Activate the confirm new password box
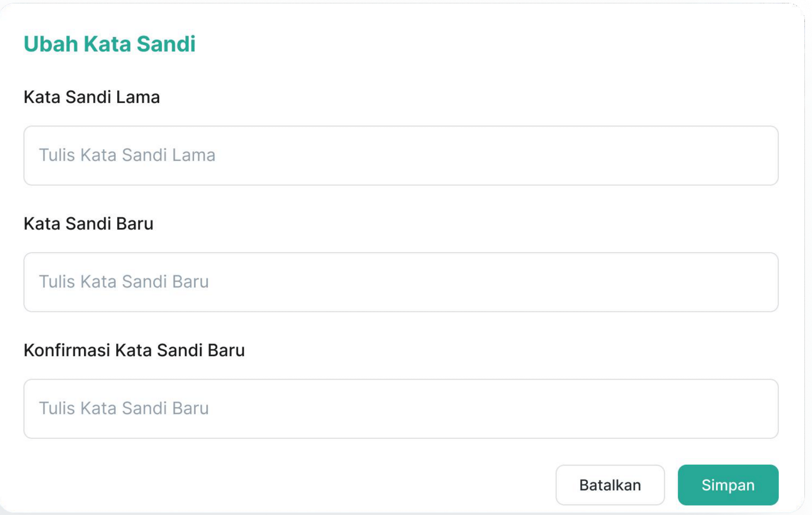 [x=401, y=409]
